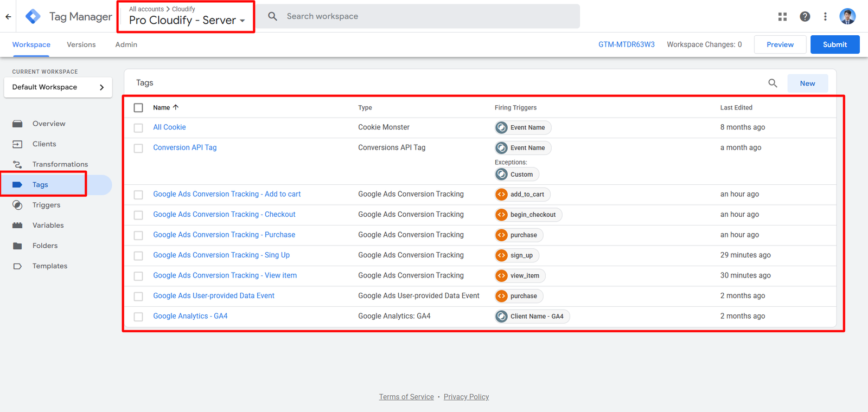868x412 pixels.
Task: Open the three-dot more options menu
Action: click(x=825, y=17)
